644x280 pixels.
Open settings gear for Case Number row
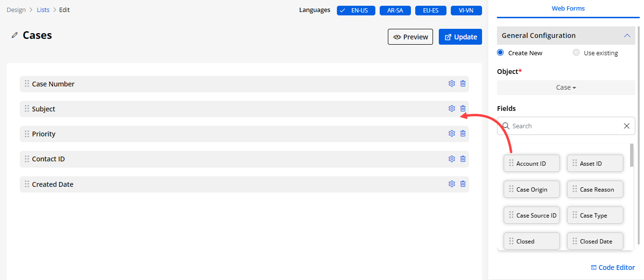451,84
